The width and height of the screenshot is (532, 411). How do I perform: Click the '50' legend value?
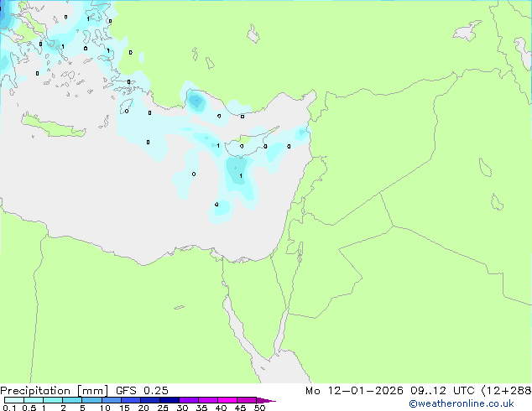point(260,408)
